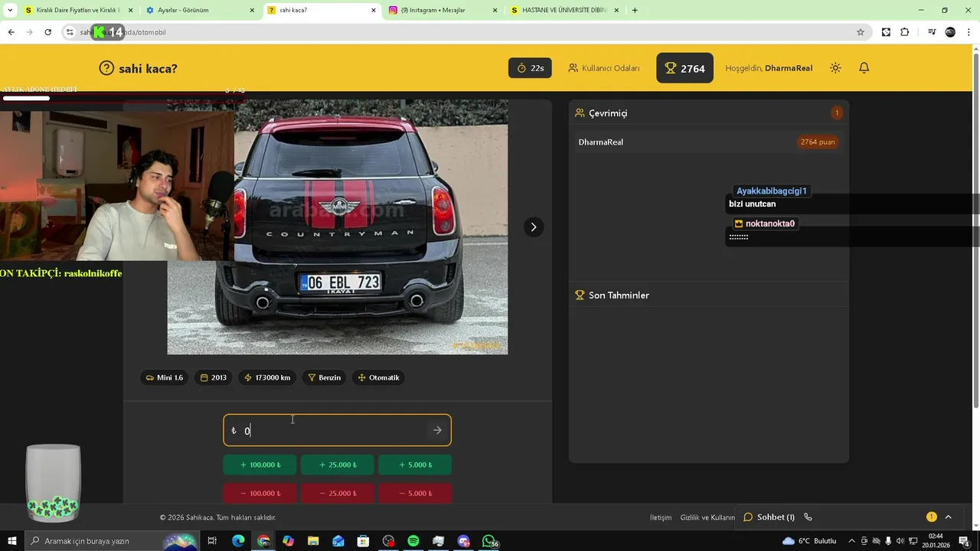Click the phone icon beside Sohbet

808,517
